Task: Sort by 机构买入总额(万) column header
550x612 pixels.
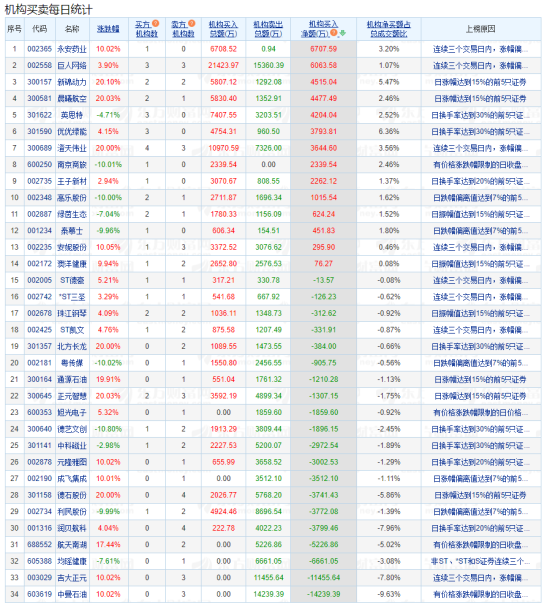Action: [x=223, y=29]
